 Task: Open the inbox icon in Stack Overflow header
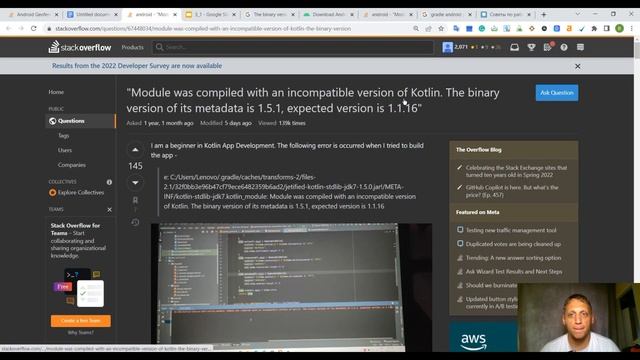pos(514,47)
